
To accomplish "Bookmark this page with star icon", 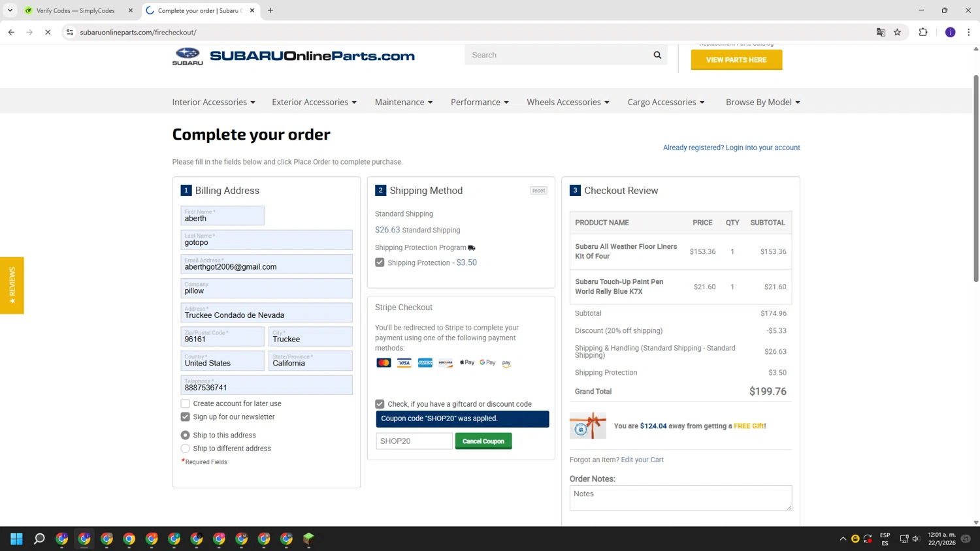I will coord(897,32).
